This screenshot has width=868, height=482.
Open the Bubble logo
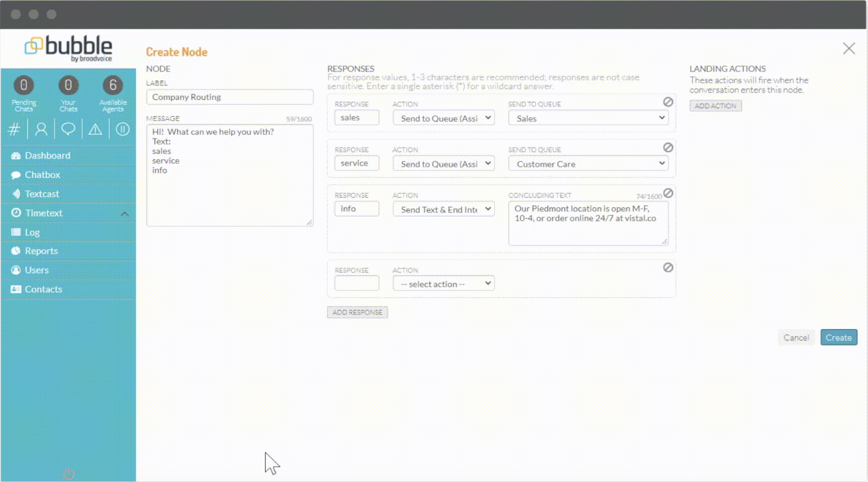[x=68, y=47]
